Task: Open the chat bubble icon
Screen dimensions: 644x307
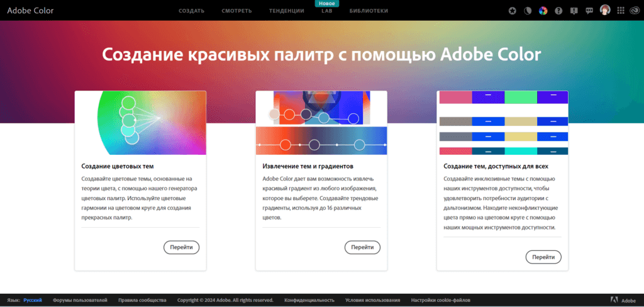Action: [x=589, y=11]
